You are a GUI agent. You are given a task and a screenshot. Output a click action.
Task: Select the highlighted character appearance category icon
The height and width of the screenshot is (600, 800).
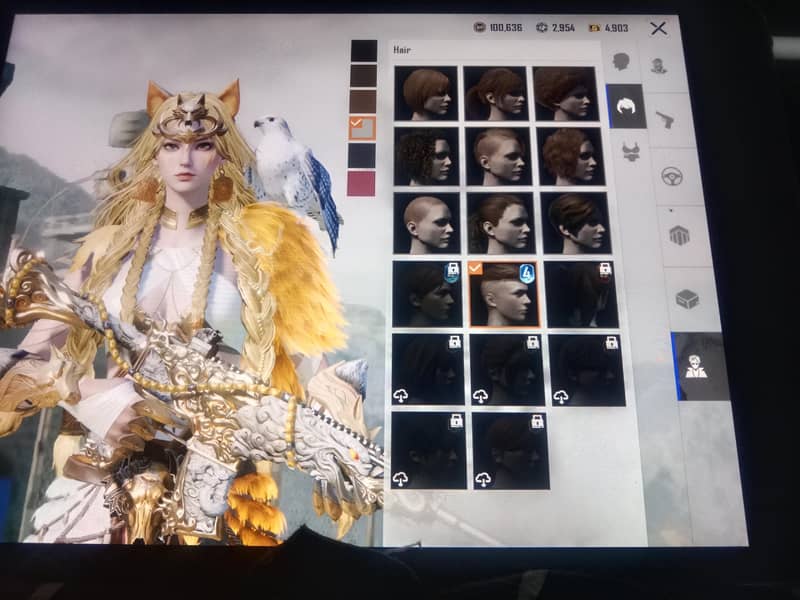click(698, 366)
